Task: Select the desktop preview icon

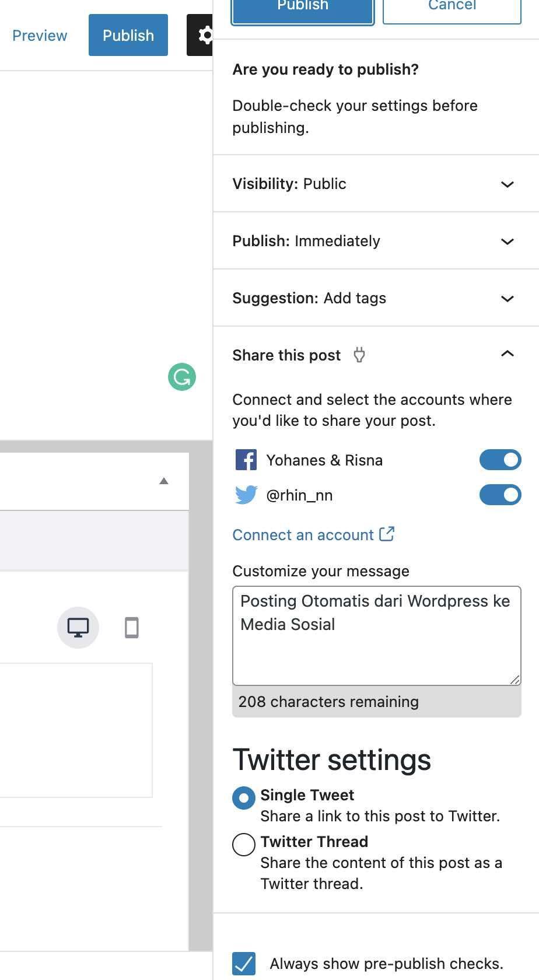Action: tap(78, 628)
